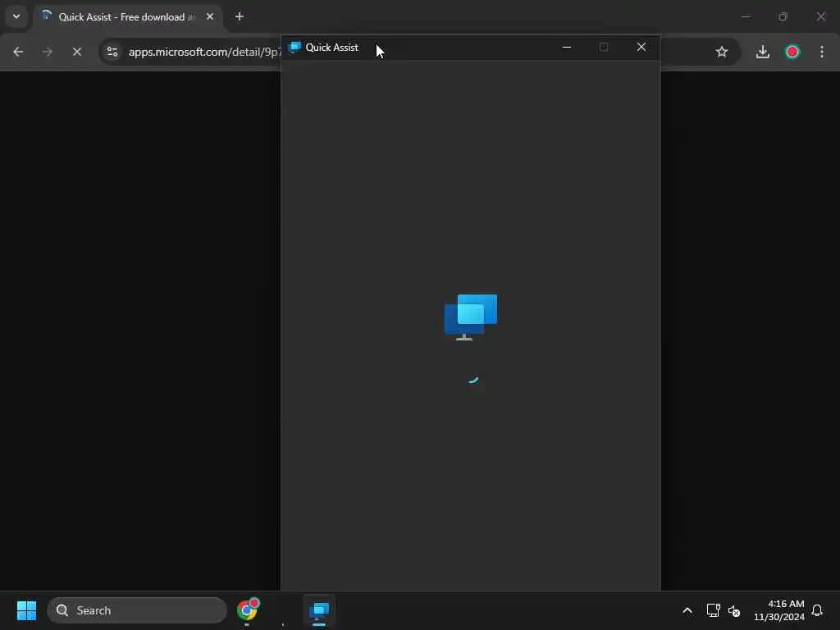
Task: Stop loading the page in Chrome
Action: pos(77,52)
